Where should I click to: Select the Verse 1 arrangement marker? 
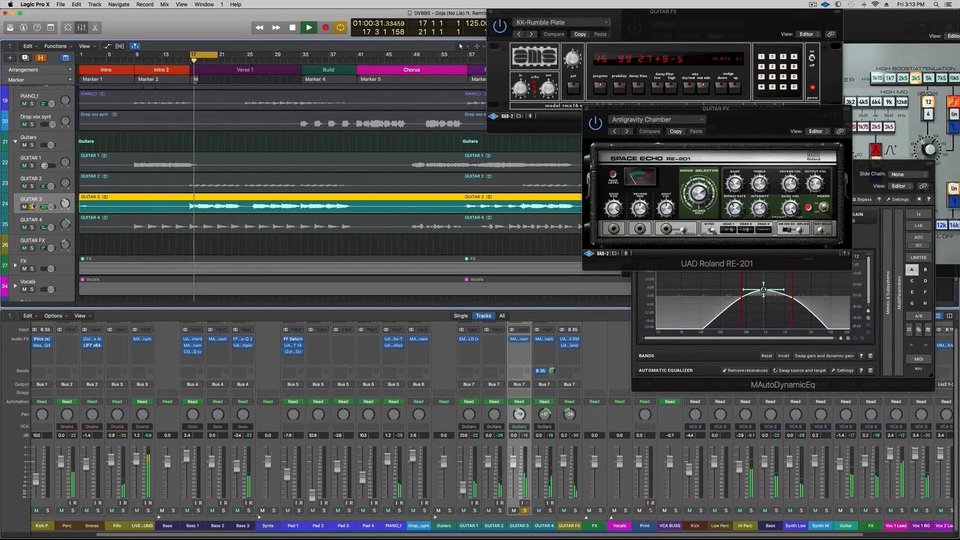tap(245, 70)
